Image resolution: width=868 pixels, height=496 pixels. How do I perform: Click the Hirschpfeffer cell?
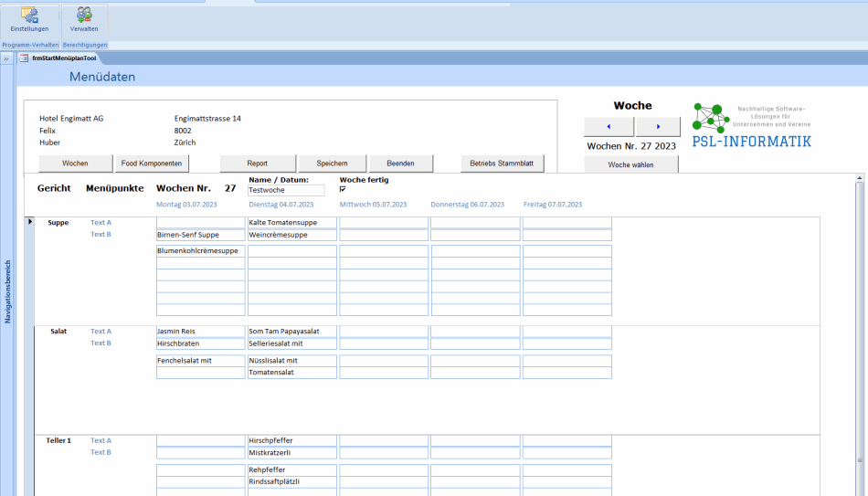[291, 440]
